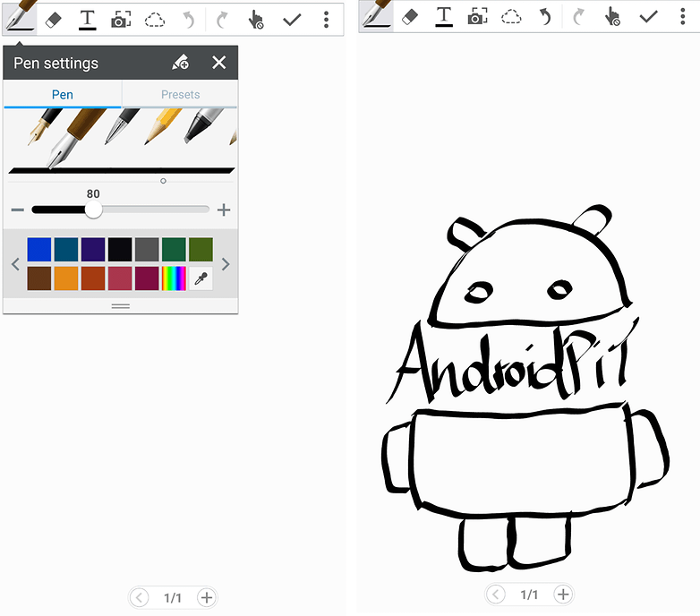Viewport: 700px width, 616px height.
Task: Click pen thickness slider handle at 80
Action: [x=93, y=210]
